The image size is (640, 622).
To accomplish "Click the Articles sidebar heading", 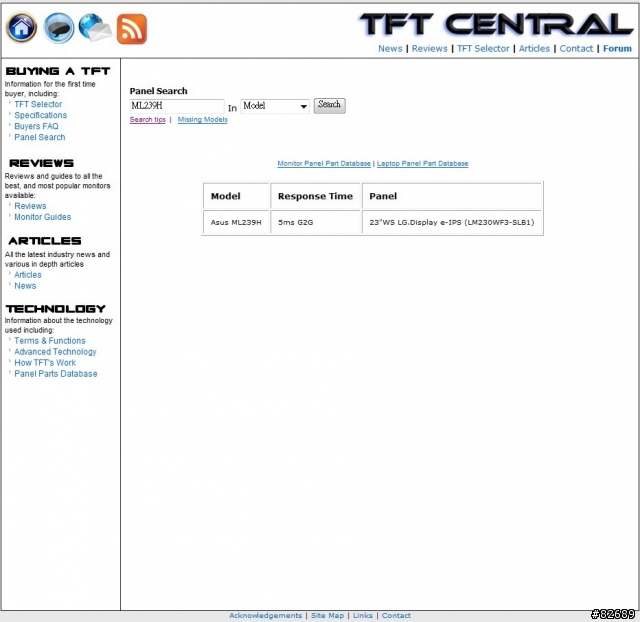I will click(x=45, y=241).
